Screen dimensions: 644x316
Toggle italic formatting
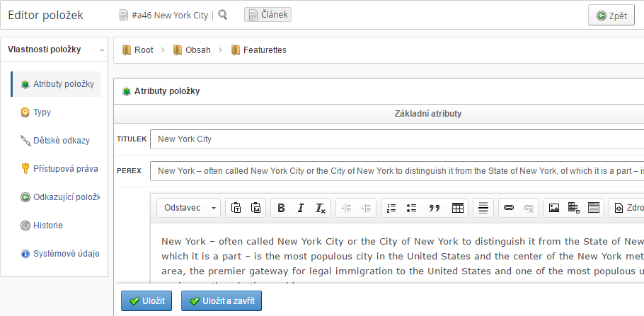click(x=301, y=208)
